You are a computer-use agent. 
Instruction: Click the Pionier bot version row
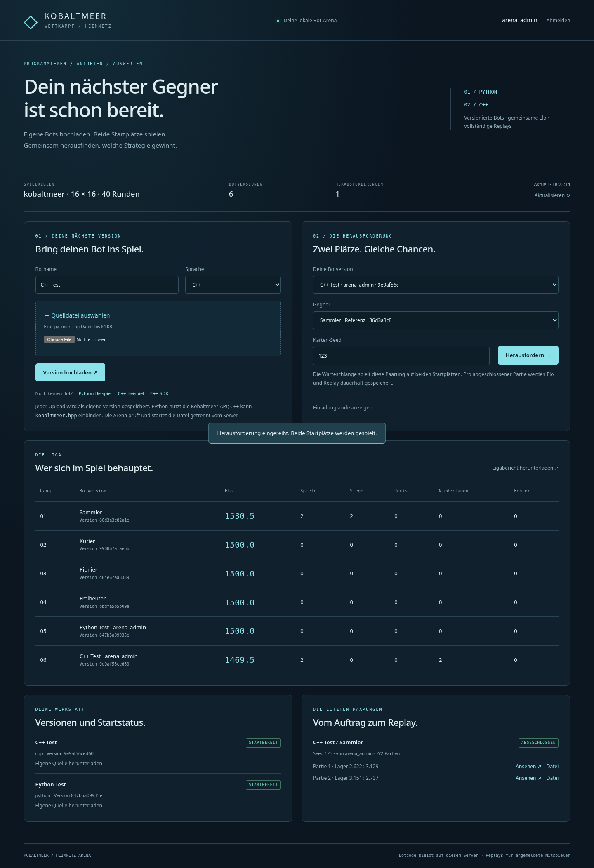click(297, 574)
